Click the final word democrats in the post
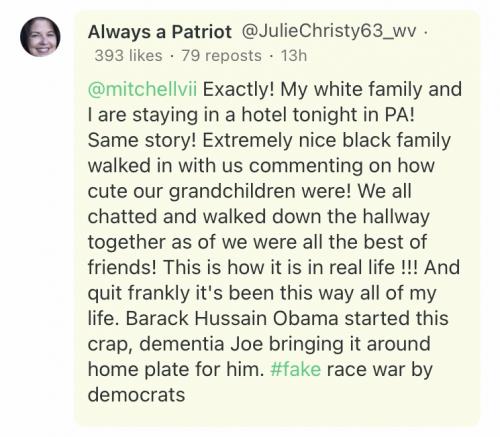 point(136,395)
